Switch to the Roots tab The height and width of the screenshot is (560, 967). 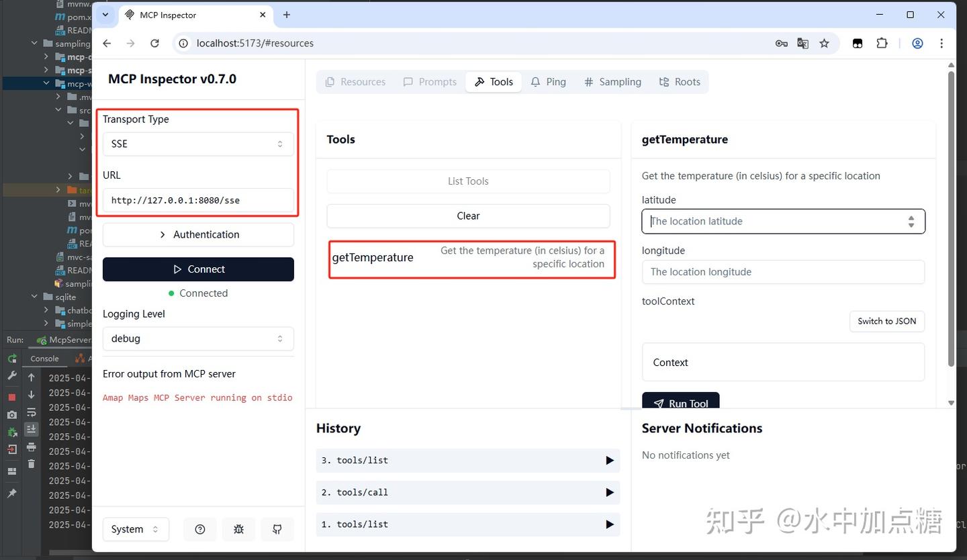680,82
